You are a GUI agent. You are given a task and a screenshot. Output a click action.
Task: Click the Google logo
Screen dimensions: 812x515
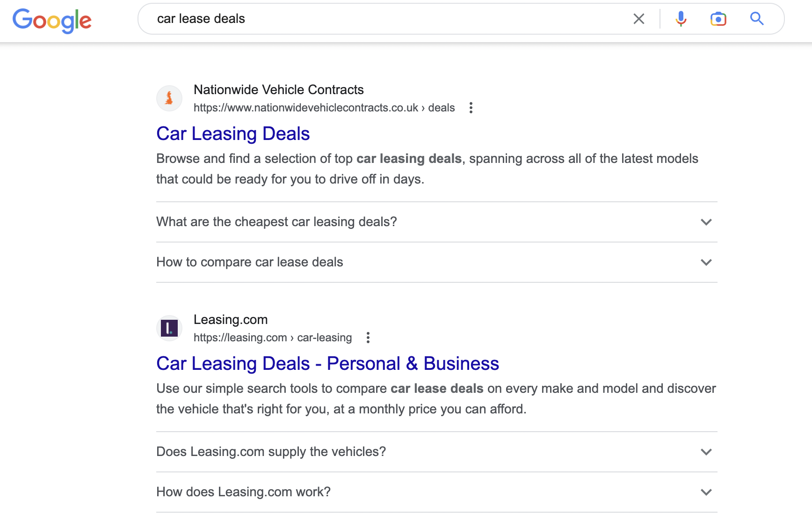coord(52,20)
